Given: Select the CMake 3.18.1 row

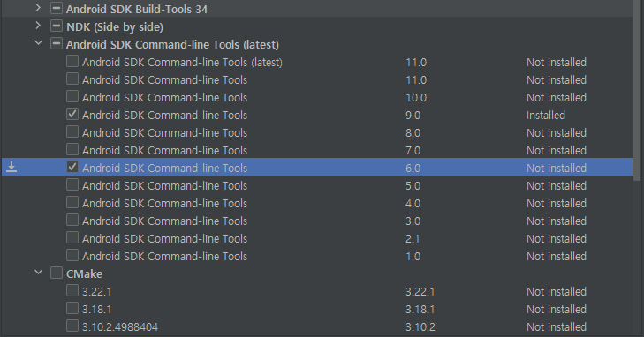Looking at the screenshot, I should pyautogui.click(x=317, y=309).
